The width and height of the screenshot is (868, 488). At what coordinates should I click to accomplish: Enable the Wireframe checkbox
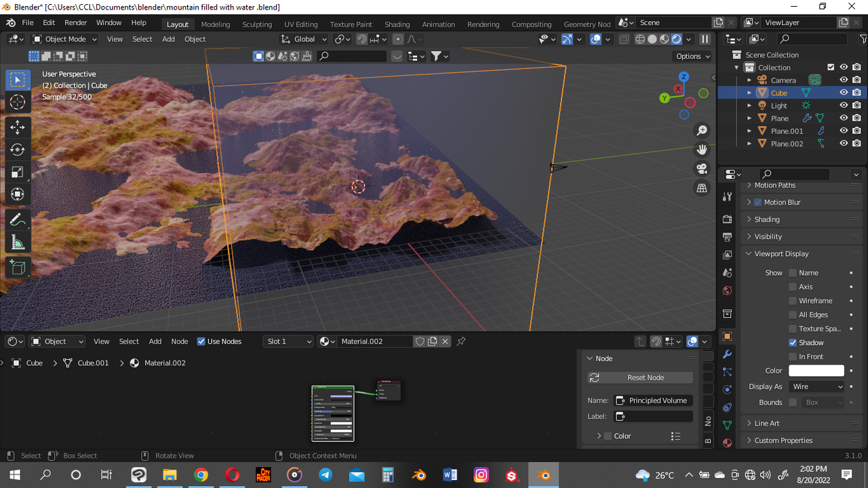click(x=792, y=301)
